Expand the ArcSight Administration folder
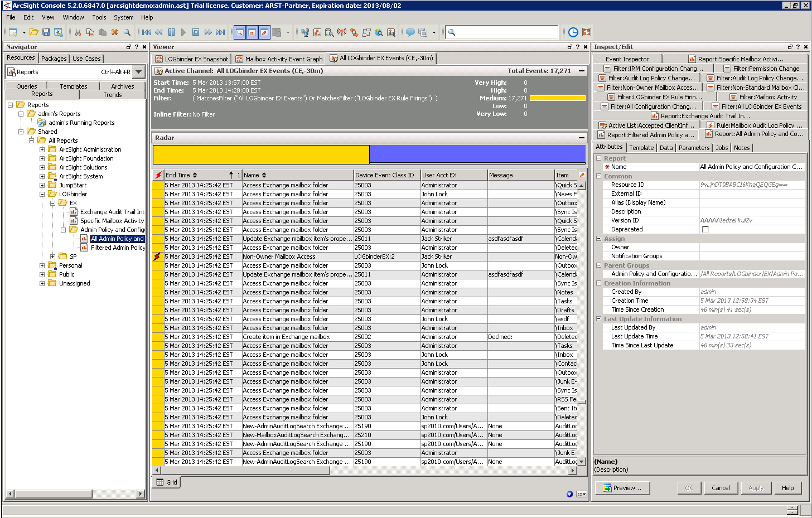 pyautogui.click(x=42, y=149)
